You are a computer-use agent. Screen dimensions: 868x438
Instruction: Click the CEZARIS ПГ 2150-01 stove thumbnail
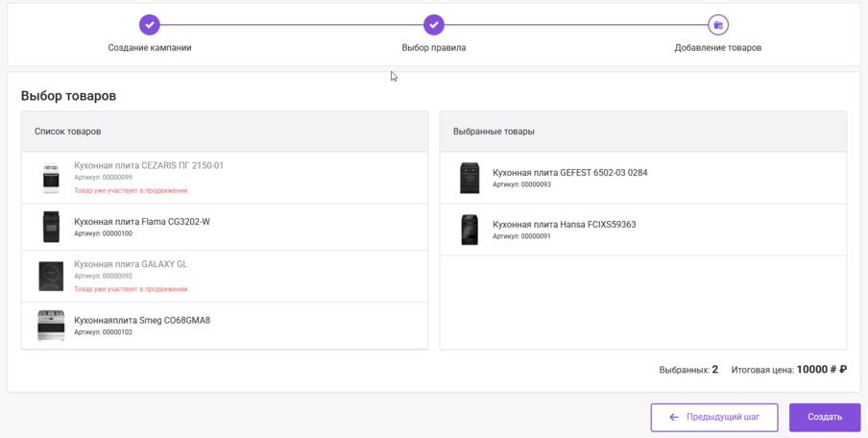click(x=51, y=178)
